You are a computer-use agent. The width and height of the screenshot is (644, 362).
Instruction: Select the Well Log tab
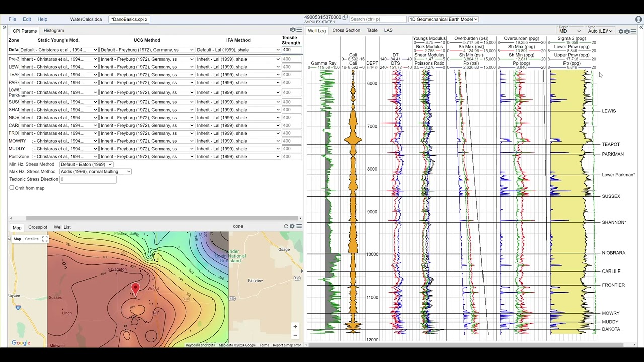click(x=317, y=31)
